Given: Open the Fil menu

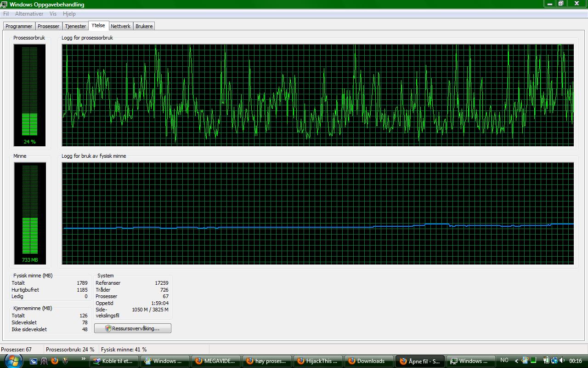Looking at the screenshot, I should [6, 14].
